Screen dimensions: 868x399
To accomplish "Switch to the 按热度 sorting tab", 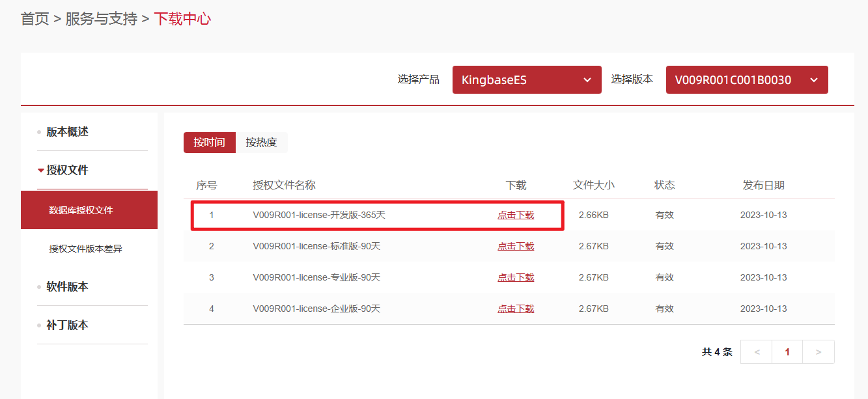I will click(x=261, y=143).
